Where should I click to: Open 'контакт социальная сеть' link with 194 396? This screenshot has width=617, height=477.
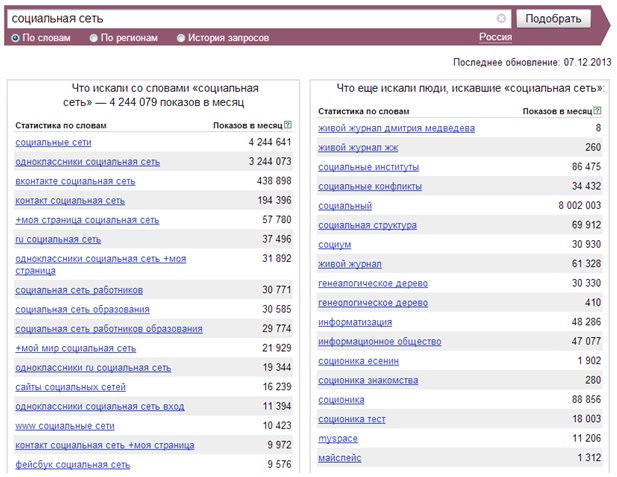(x=70, y=201)
